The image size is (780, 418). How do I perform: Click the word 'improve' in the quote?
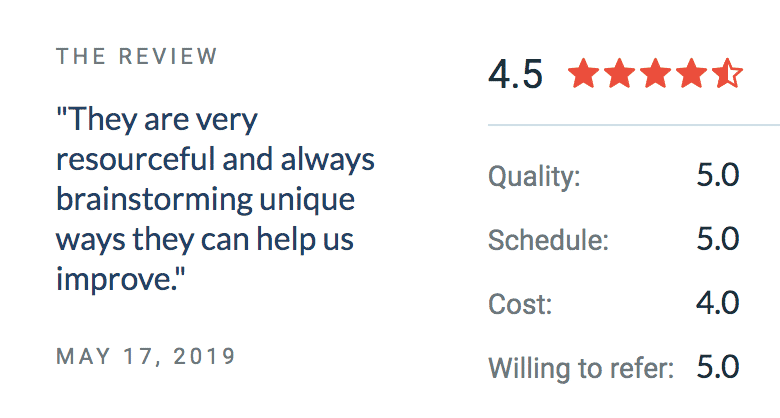(113, 279)
